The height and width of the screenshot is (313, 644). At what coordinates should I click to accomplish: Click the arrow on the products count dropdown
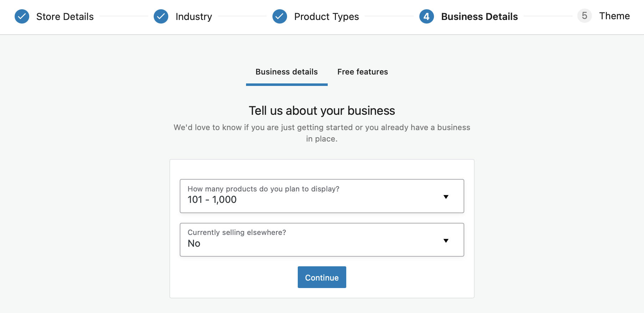coord(446,197)
